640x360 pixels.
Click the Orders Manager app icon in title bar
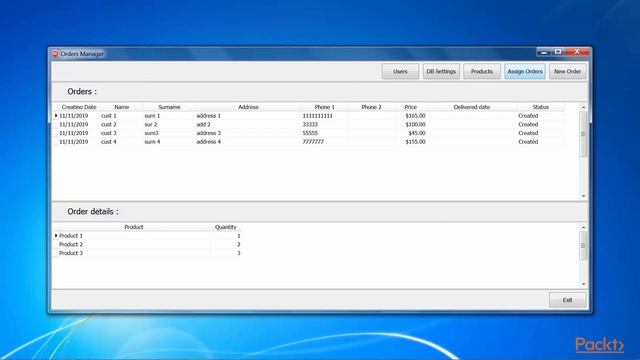pos(56,53)
